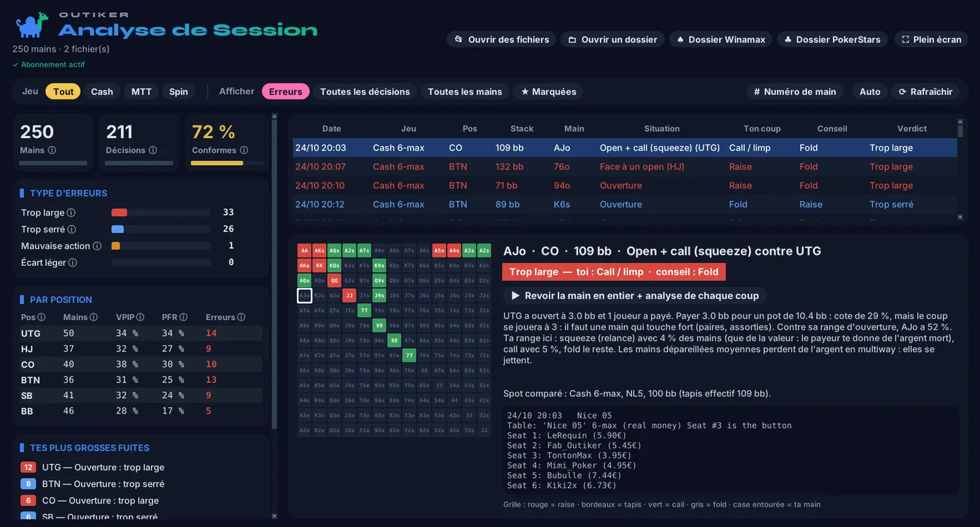The height and width of the screenshot is (527, 980).
Task: Open info icon beside Trop serré
Action: [71, 230]
